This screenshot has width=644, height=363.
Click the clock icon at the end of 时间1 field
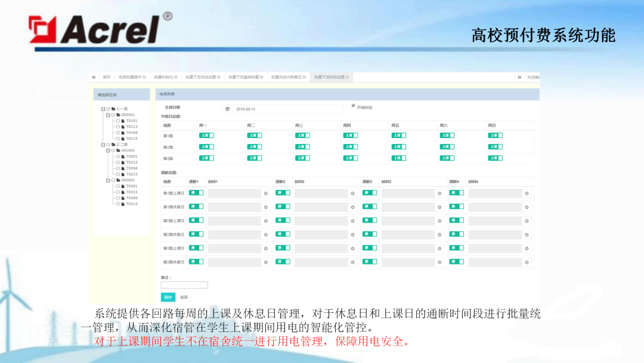[267, 193]
